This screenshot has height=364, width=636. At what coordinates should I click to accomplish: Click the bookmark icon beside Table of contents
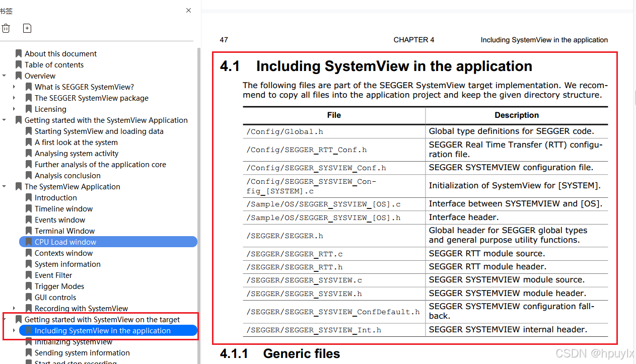click(x=19, y=64)
